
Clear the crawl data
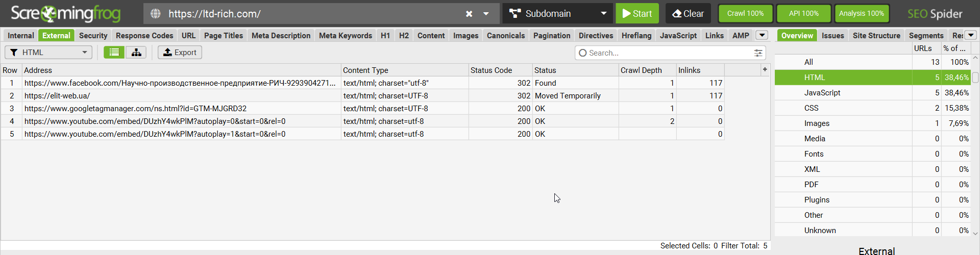click(688, 13)
